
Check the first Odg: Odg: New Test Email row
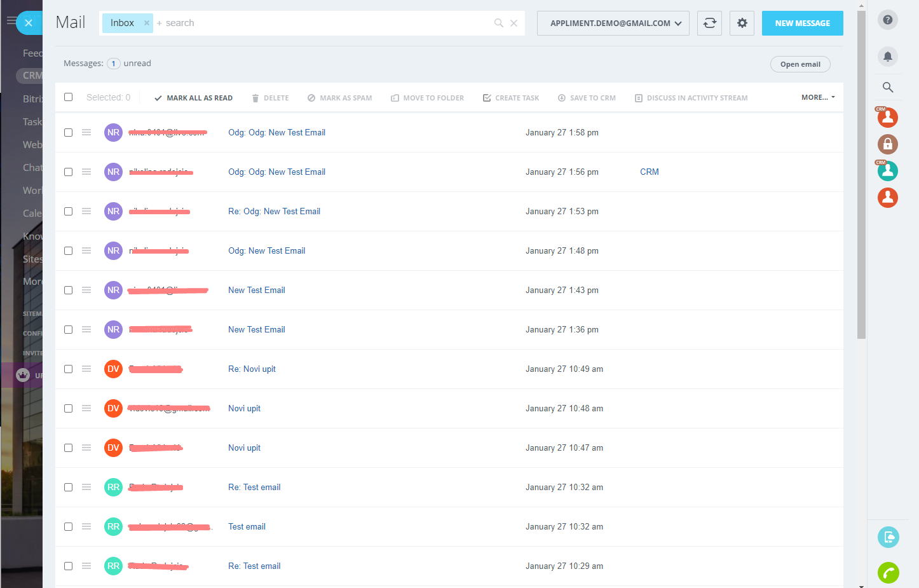[x=68, y=132]
